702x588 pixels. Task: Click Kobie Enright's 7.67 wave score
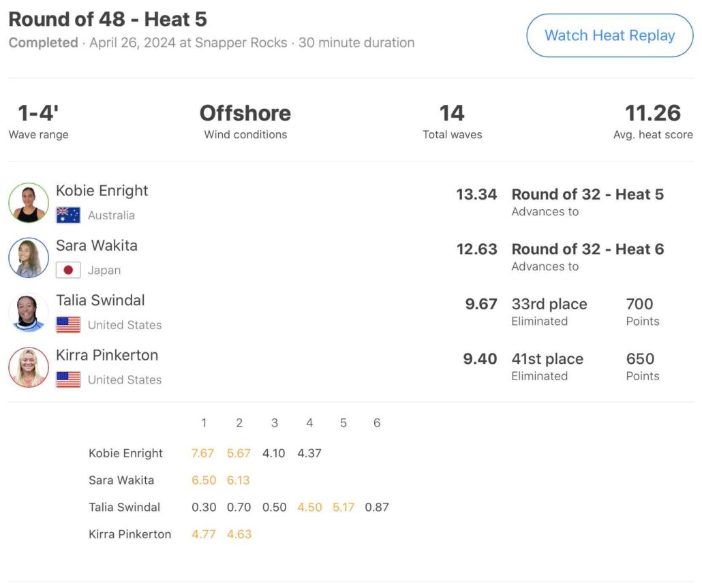(203, 453)
